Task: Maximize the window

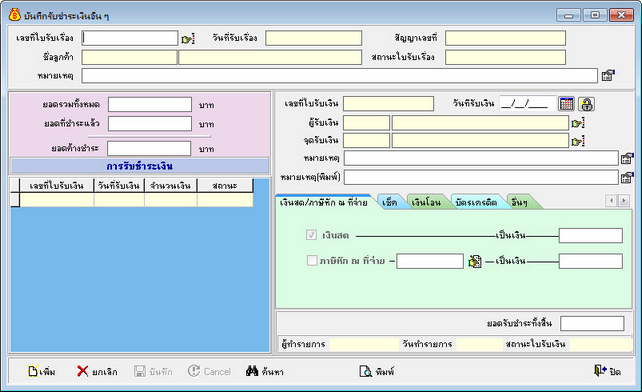Action: pos(595,15)
